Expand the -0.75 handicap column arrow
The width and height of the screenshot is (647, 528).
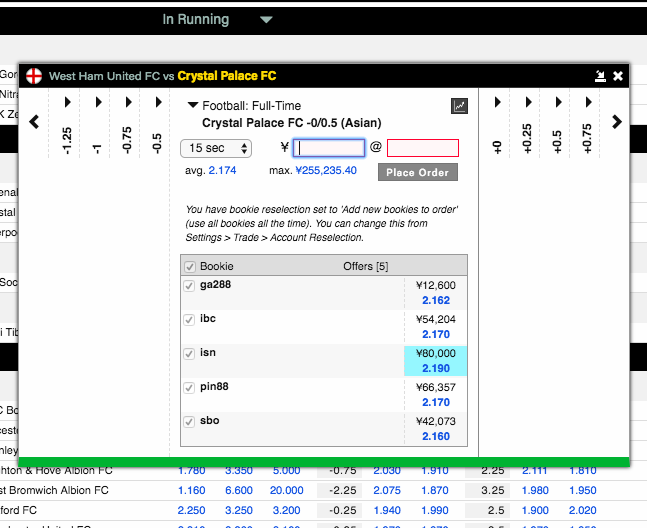(128, 102)
